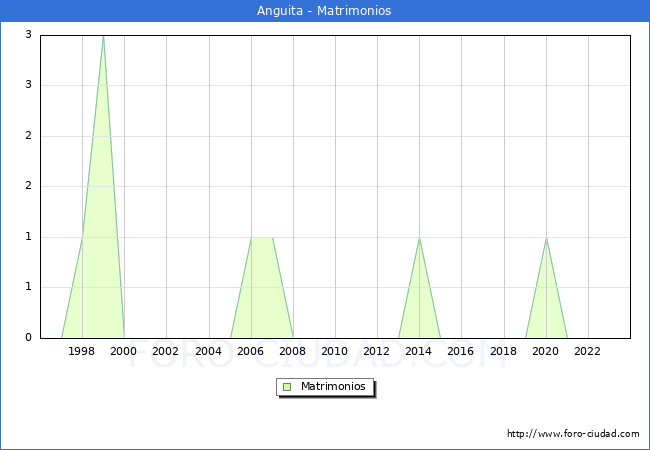
Task: Select the 2010 x-axis label
Action: [x=335, y=351]
